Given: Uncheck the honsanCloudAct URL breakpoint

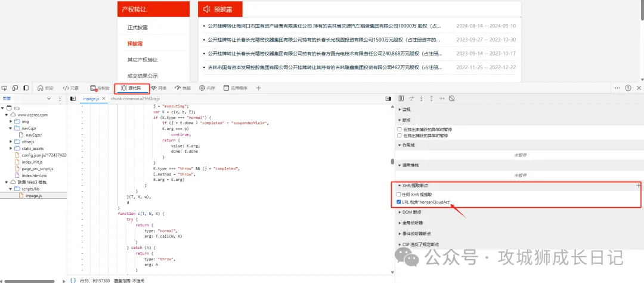Looking at the screenshot, I should click(400, 202).
